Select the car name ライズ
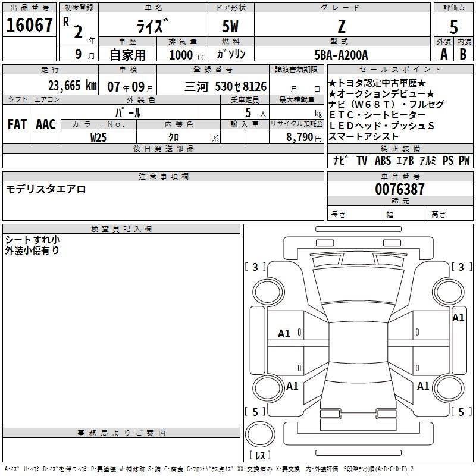This screenshot has width=476, height=476. (152, 26)
